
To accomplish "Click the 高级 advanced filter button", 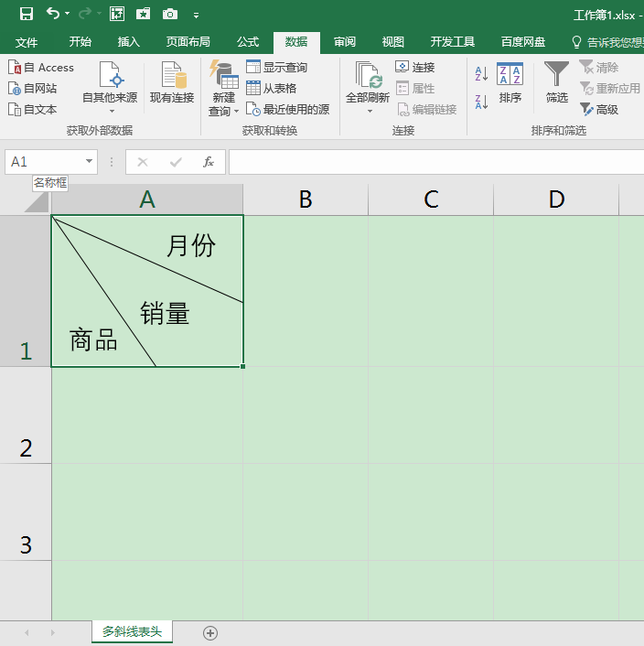I will (x=599, y=109).
